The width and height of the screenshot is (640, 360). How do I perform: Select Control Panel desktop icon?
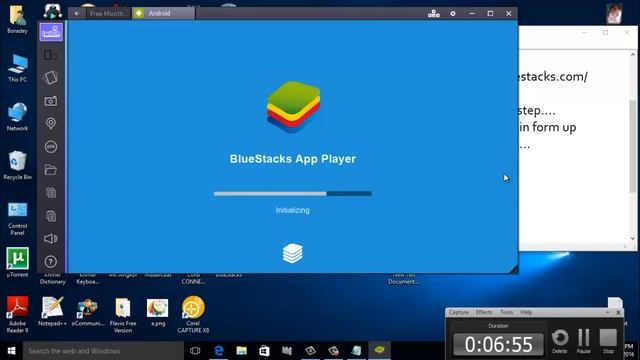click(x=18, y=218)
